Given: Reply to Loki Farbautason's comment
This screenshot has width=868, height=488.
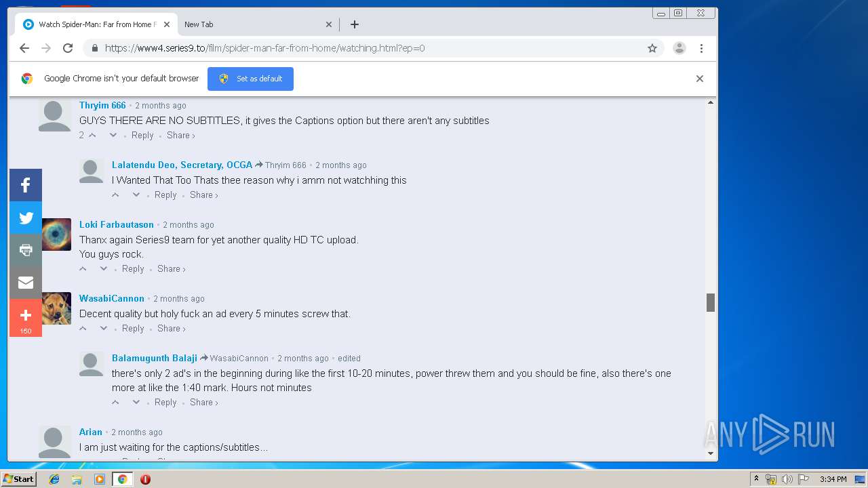Looking at the screenshot, I should click(x=133, y=269).
